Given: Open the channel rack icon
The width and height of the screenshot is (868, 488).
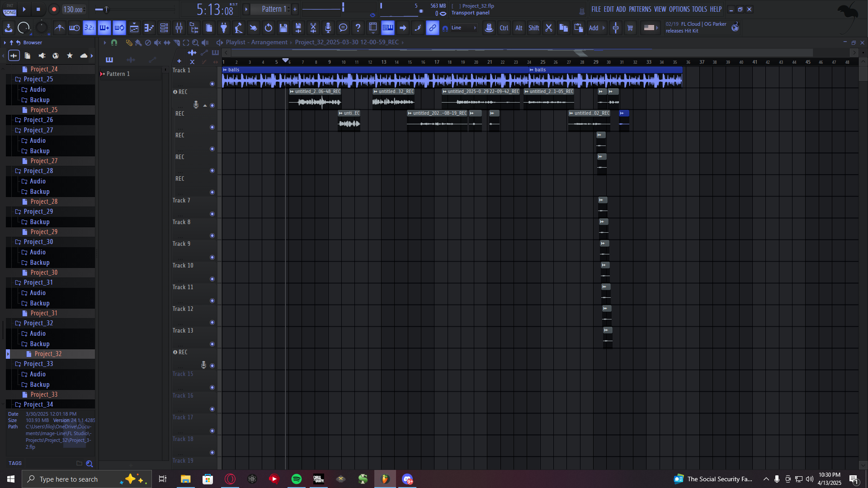Looking at the screenshot, I should click(x=164, y=28).
